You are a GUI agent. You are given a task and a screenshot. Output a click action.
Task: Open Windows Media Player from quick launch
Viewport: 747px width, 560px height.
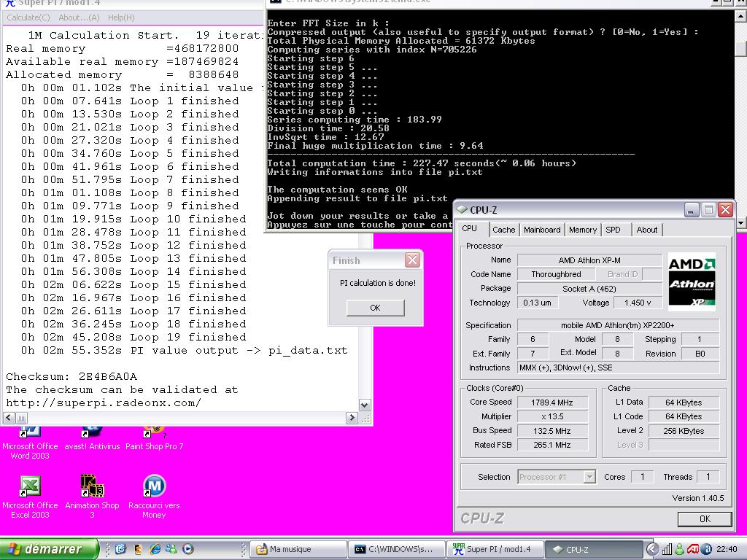(188, 549)
